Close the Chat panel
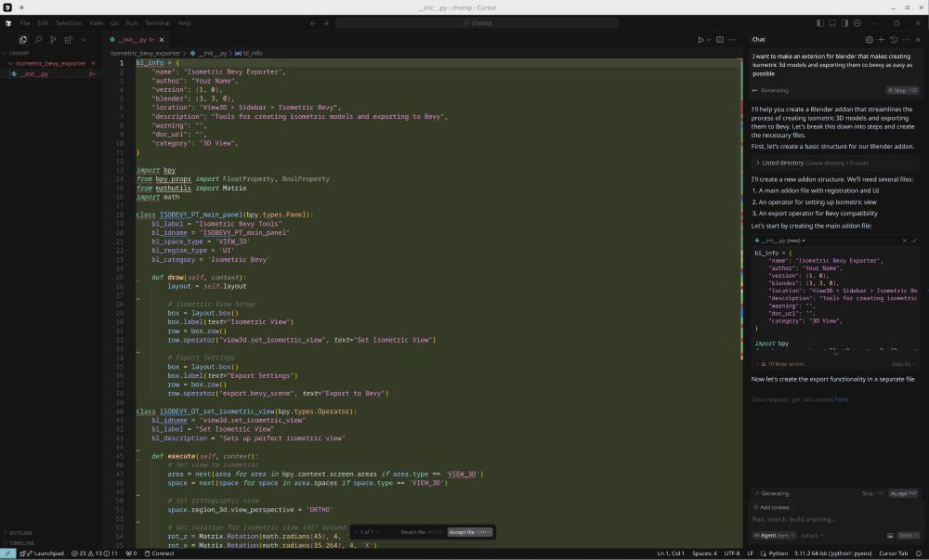The height and width of the screenshot is (560, 929). 919,40
